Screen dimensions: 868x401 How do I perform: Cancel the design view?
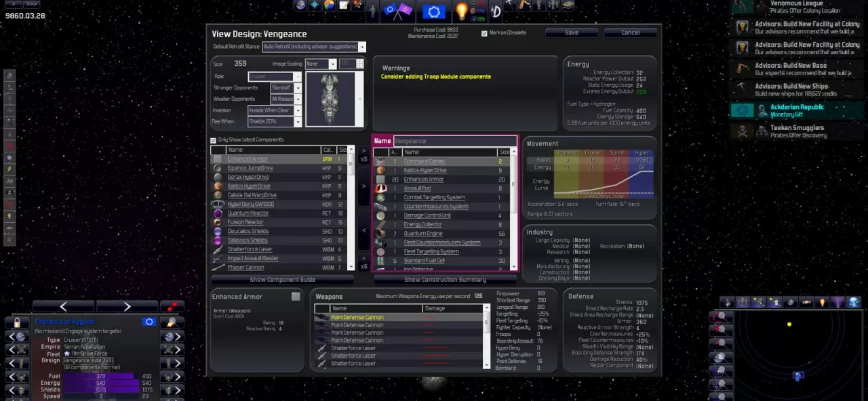tap(631, 33)
